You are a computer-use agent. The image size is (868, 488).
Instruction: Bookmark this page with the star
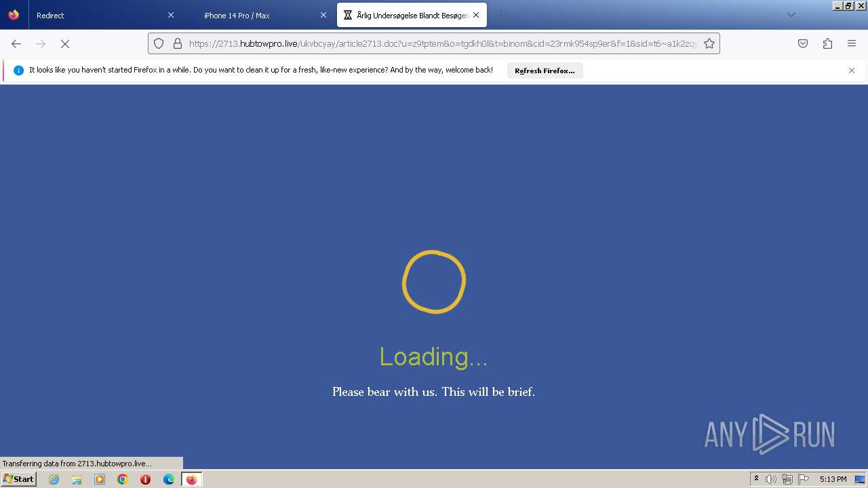(709, 43)
